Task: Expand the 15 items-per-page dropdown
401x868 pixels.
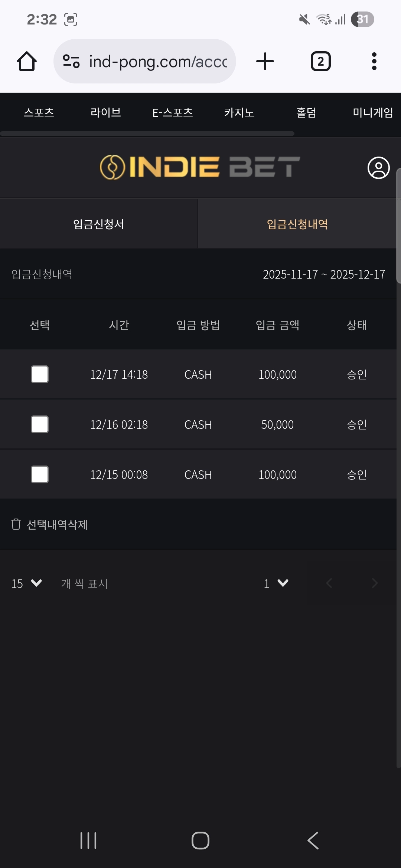Action: tap(26, 583)
